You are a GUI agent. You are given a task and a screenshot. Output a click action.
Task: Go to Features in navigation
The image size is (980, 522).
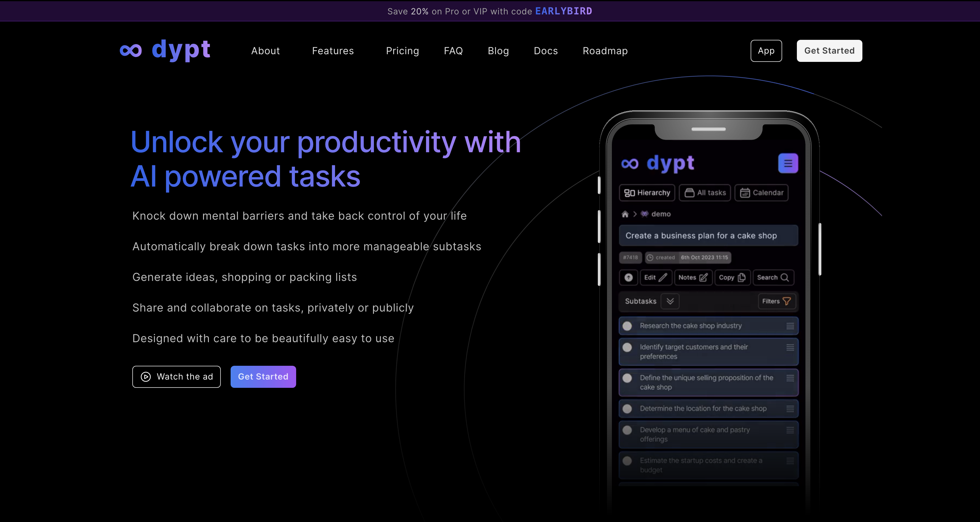coord(333,51)
